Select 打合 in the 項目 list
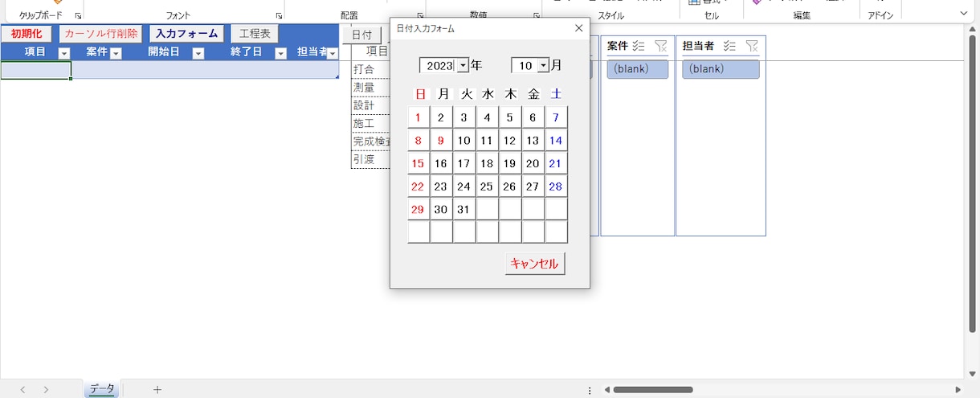The height and width of the screenshot is (398, 980). tap(371, 70)
